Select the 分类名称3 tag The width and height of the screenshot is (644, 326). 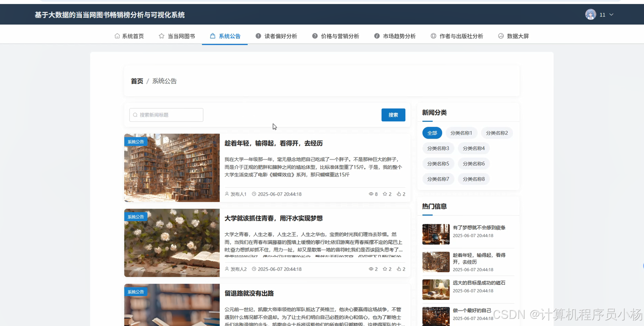(x=438, y=148)
